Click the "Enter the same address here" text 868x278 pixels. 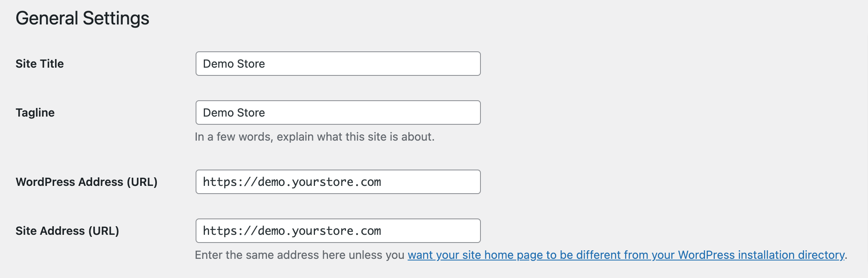tap(300, 255)
